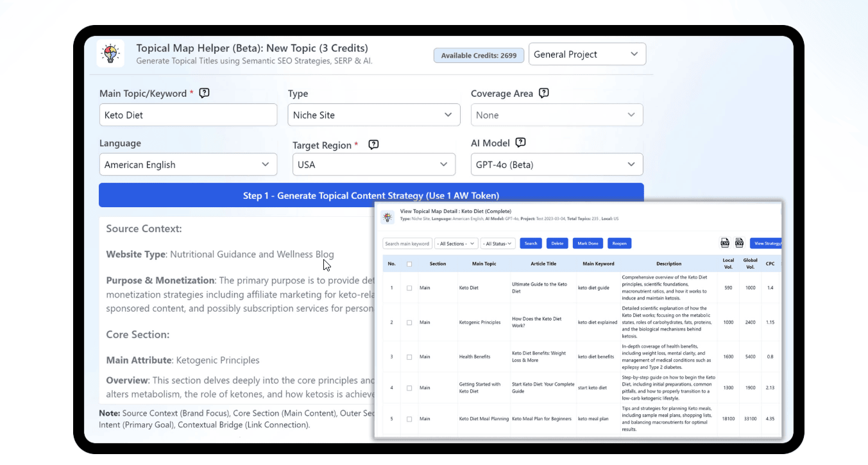Click the first CSV export icon
This screenshot has height=465, width=868.
point(725,243)
